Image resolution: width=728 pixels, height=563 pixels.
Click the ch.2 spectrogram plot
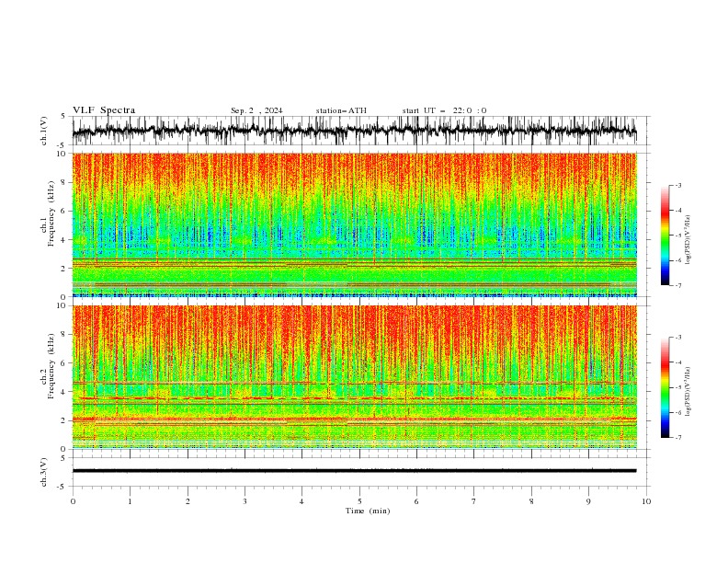(355, 377)
